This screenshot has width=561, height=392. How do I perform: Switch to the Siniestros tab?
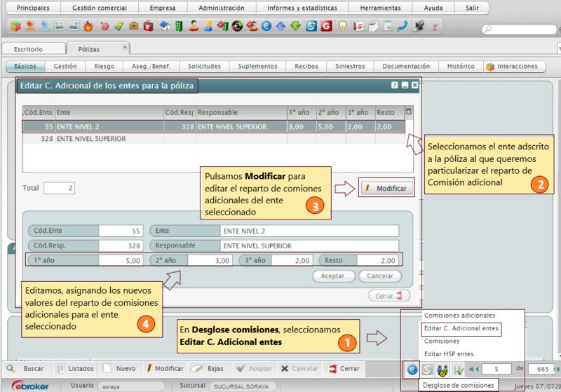[350, 67]
